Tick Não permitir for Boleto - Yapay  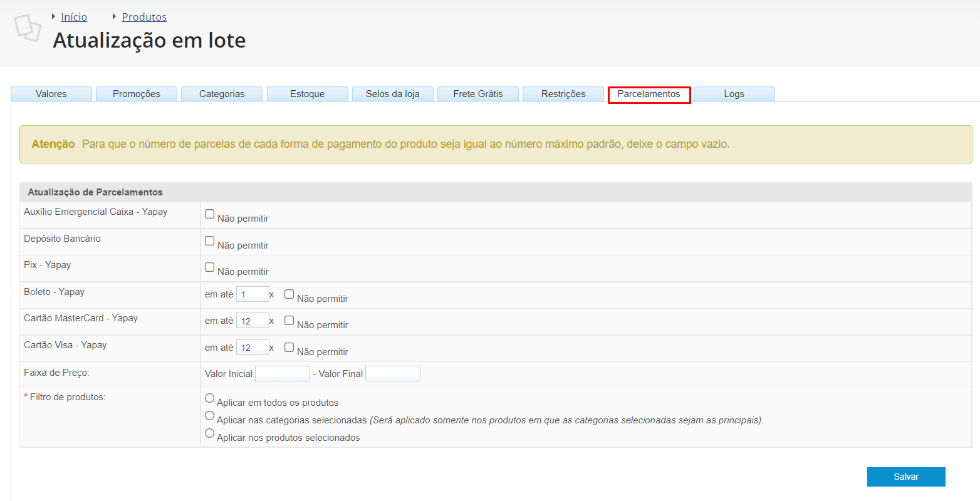289,294
